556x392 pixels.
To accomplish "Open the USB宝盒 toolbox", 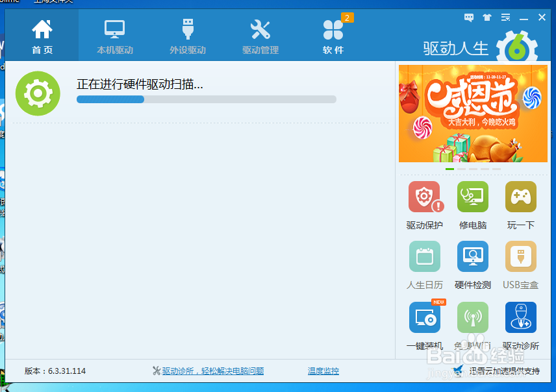I will click(x=520, y=256).
